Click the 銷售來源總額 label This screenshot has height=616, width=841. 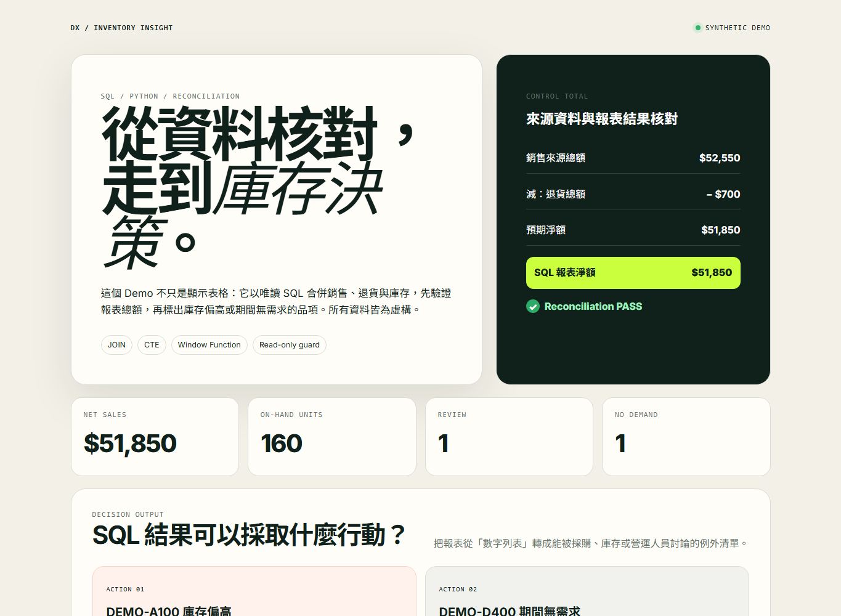tap(556, 158)
